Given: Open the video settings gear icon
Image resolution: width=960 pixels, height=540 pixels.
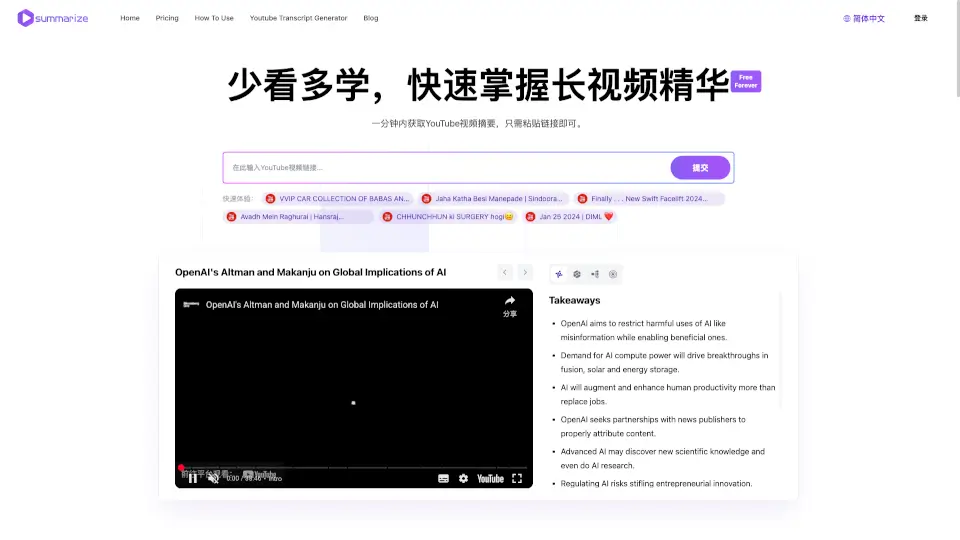Looking at the screenshot, I should (463, 478).
